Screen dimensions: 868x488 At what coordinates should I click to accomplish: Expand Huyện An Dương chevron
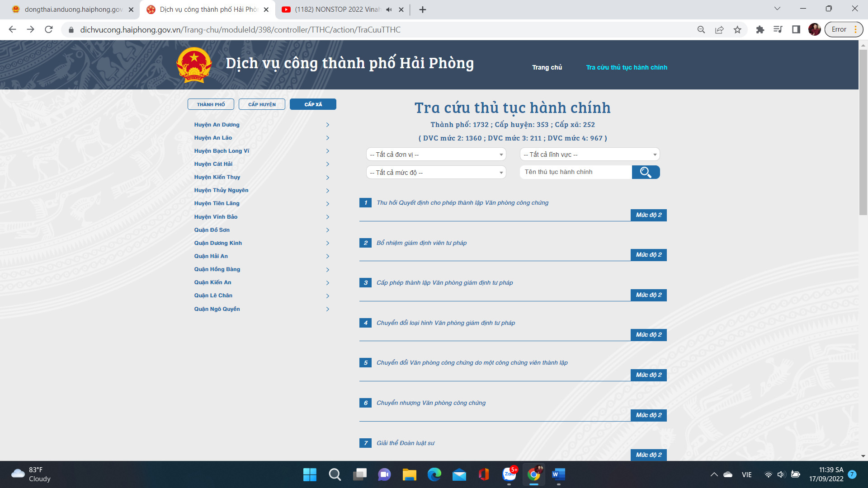click(x=328, y=125)
